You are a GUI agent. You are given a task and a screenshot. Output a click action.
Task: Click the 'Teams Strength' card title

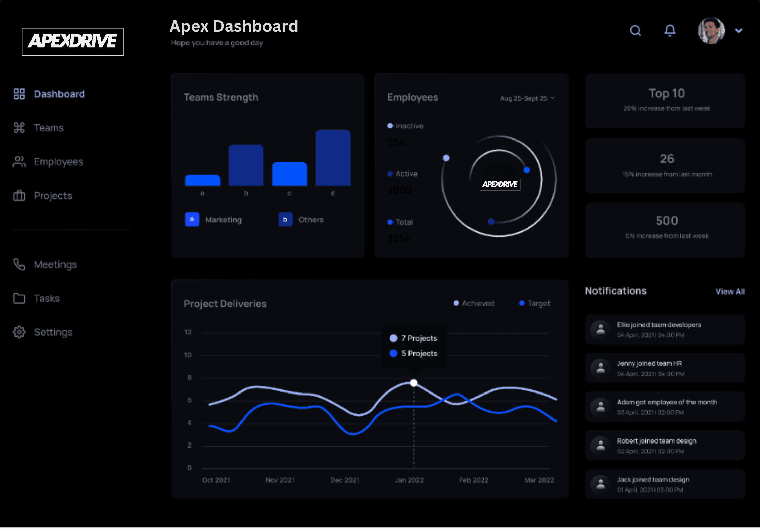coord(221,97)
